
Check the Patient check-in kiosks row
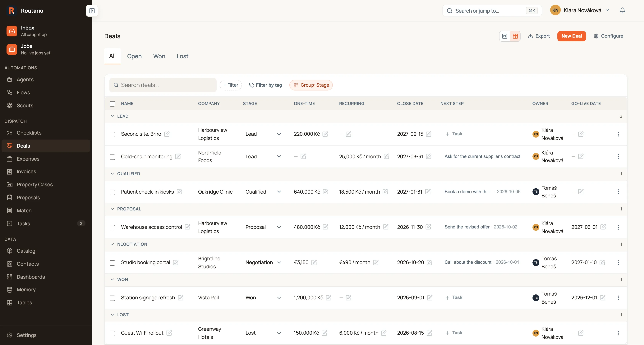(x=112, y=192)
